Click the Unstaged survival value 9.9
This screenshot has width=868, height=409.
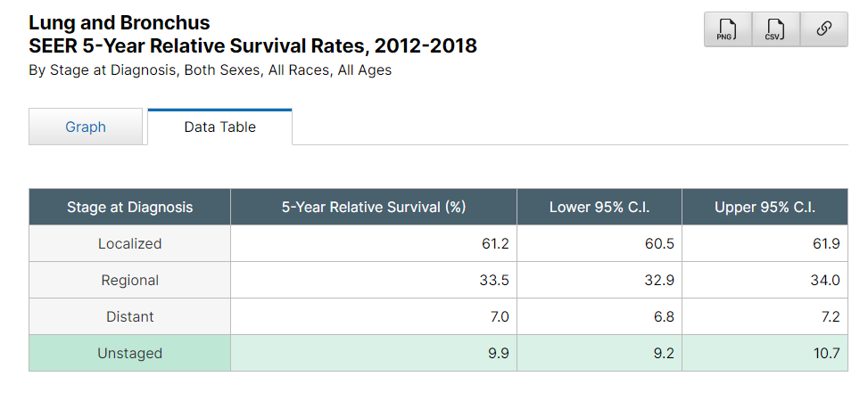(499, 353)
